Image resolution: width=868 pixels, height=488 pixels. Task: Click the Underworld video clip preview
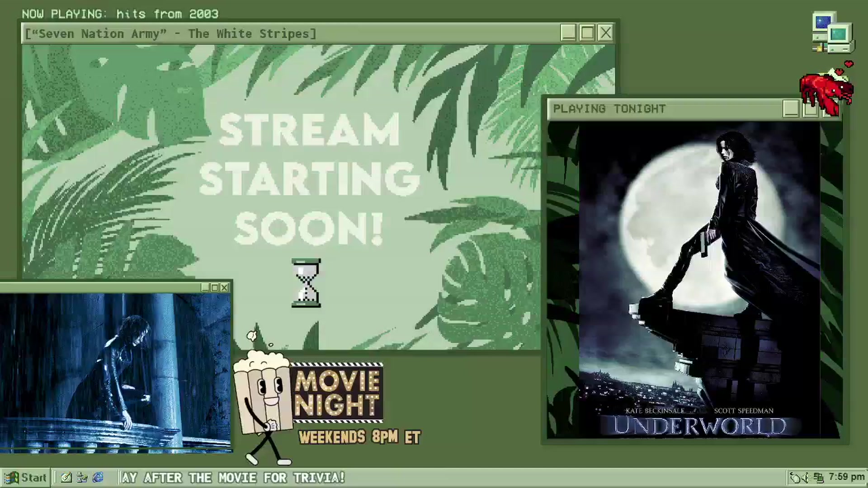115,372
